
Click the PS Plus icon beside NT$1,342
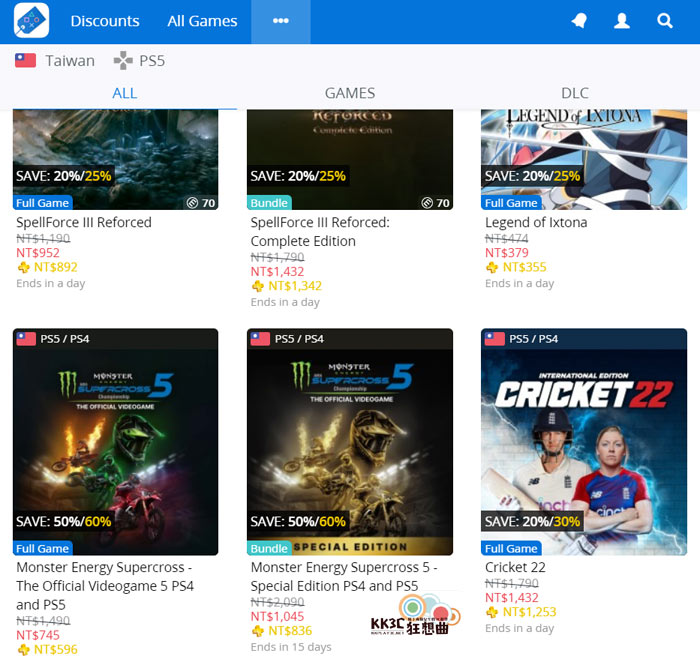258,286
